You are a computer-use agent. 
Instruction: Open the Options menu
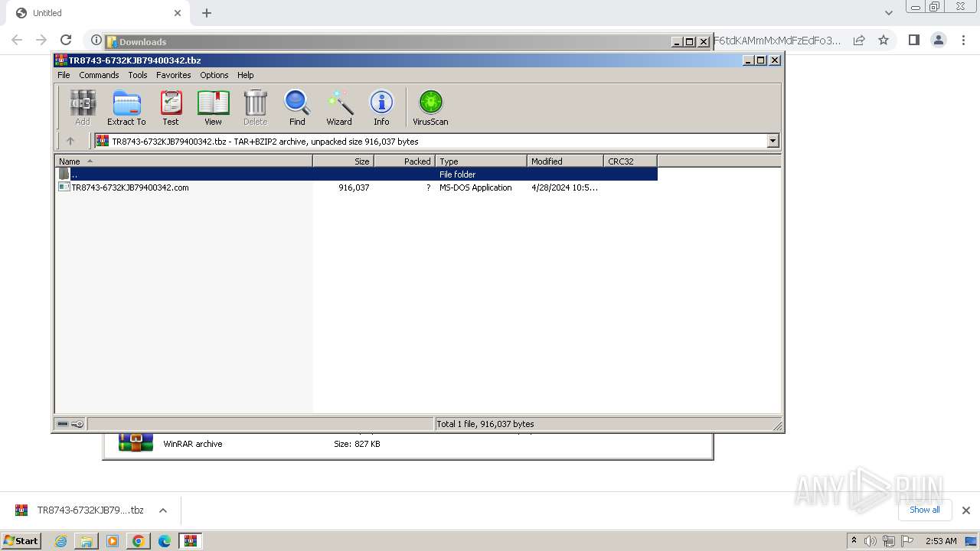[x=214, y=75]
